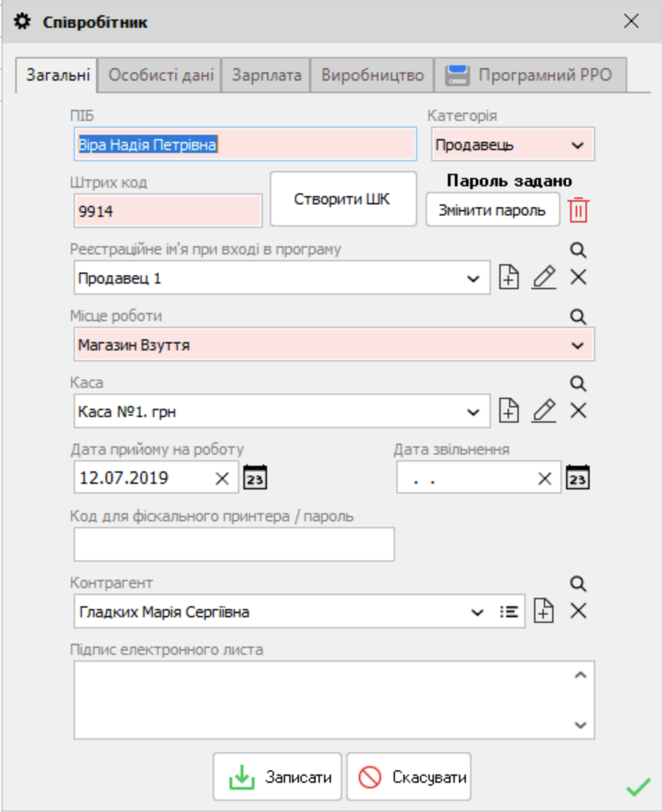662x812 pixels.
Task: Clear the Каса field with its X icon
Action: (578, 411)
